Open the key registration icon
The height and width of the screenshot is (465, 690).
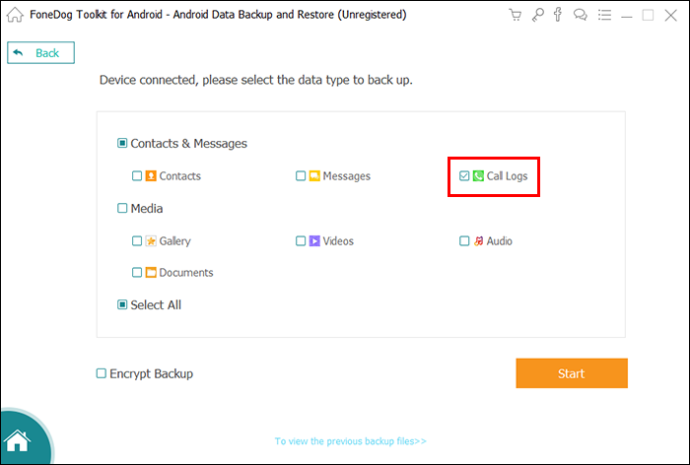537,15
